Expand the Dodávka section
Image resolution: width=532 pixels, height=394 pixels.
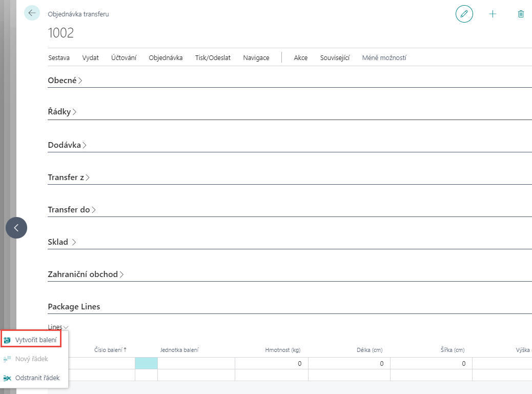click(67, 145)
